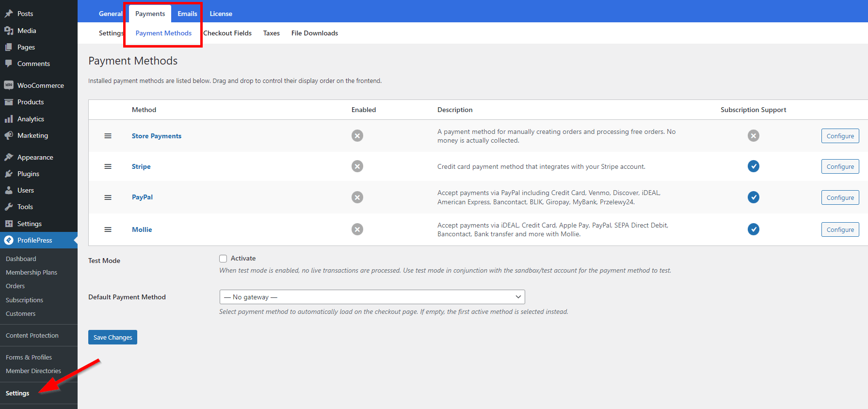Click the WooCommerce logo icon

tap(9, 85)
